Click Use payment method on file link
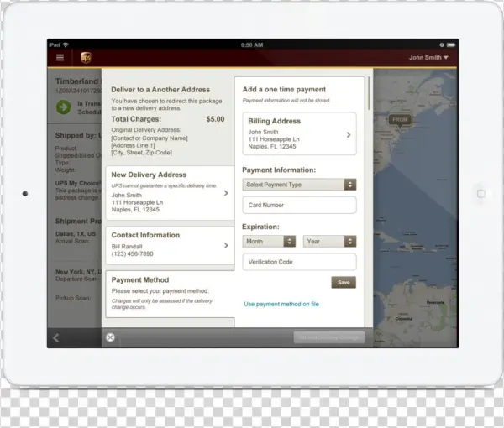This screenshot has width=504, height=428. point(281,304)
